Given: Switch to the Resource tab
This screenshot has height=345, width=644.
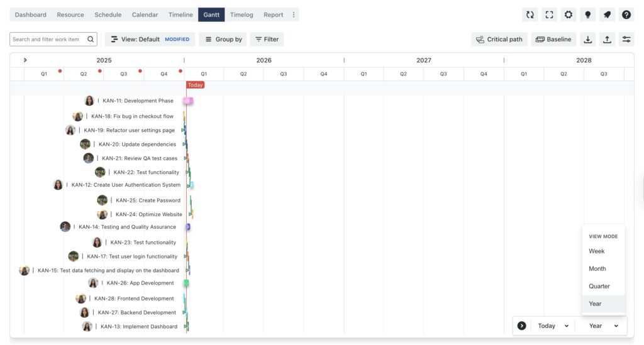Looking at the screenshot, I should point(70,15).
